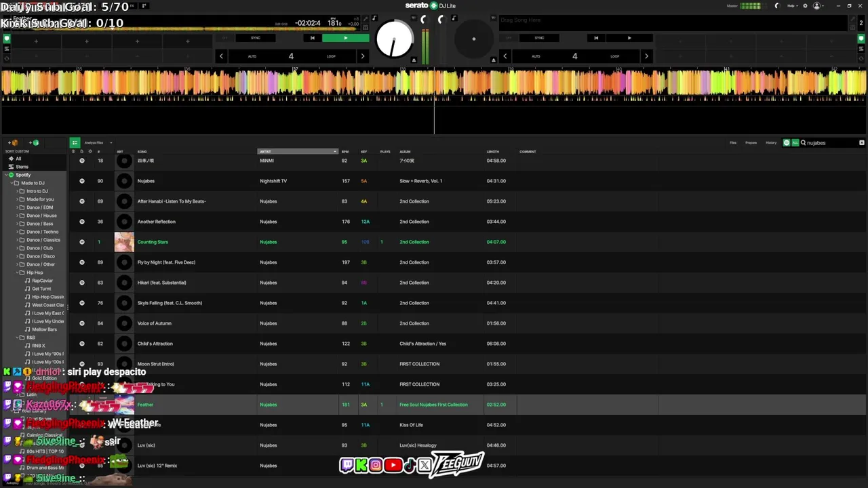This screenshot has height=488, width=868.
Task: Start playback on the left deck
Action: tap(346, 38)
